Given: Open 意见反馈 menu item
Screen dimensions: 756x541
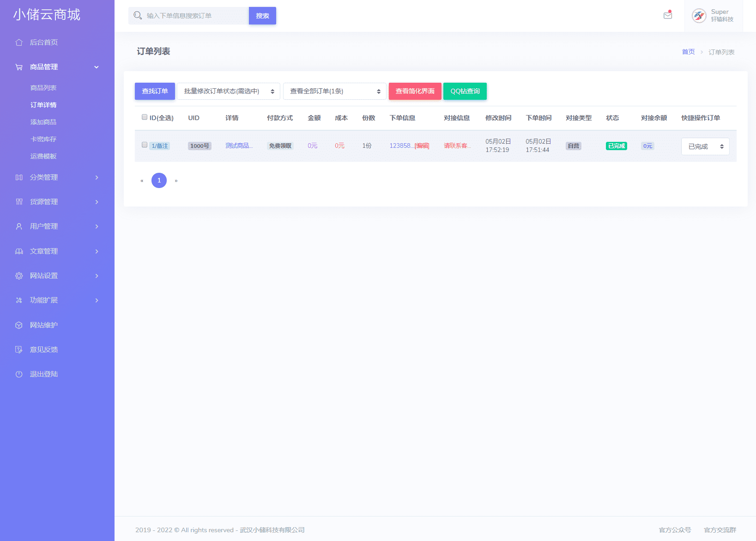Looking at the screenshot, I should pyautogui.click(x=44, y=350).
